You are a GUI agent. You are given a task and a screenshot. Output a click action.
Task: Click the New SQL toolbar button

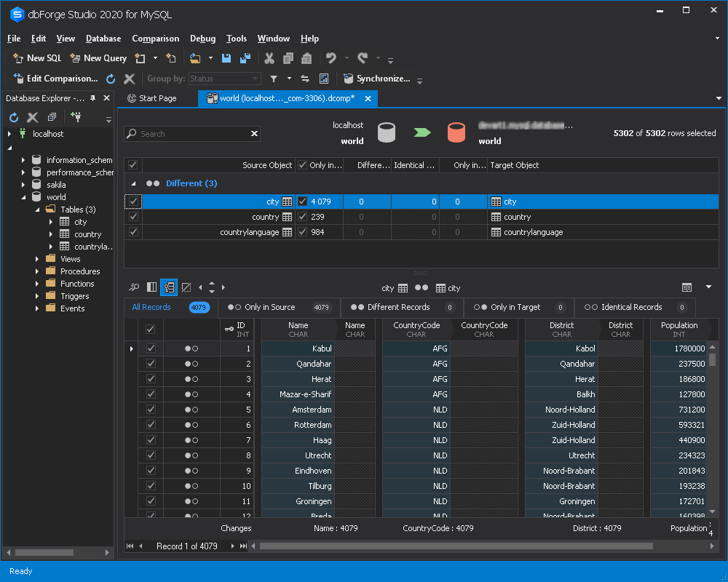(37, 58)
